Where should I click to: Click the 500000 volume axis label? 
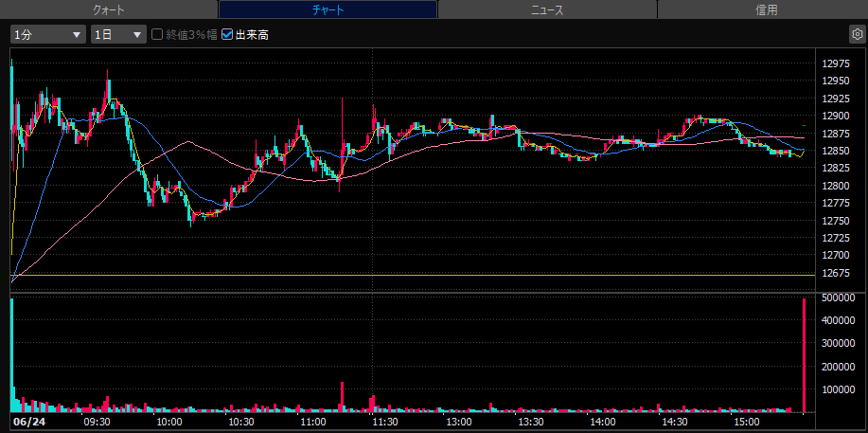tap(838, 298)
